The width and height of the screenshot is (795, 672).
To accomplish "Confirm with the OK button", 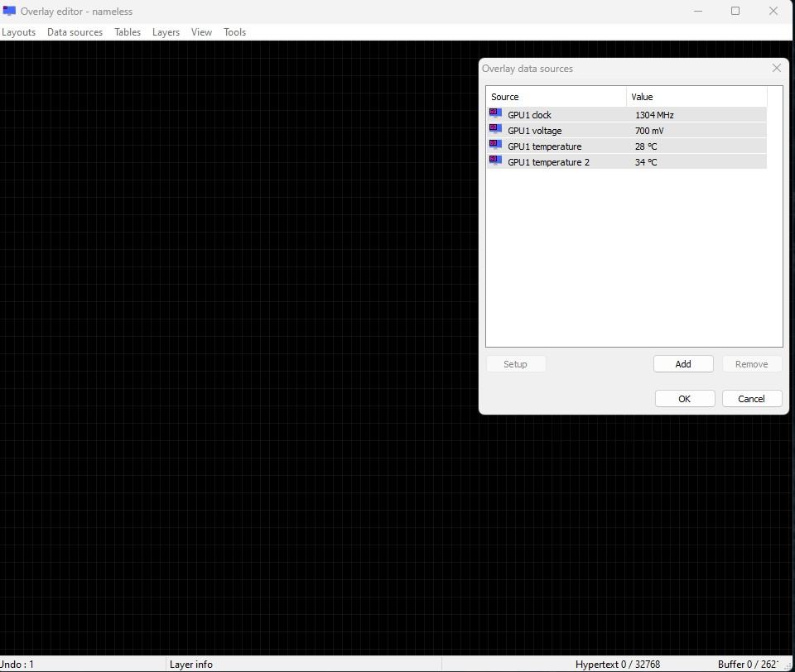I will (685, 398).
